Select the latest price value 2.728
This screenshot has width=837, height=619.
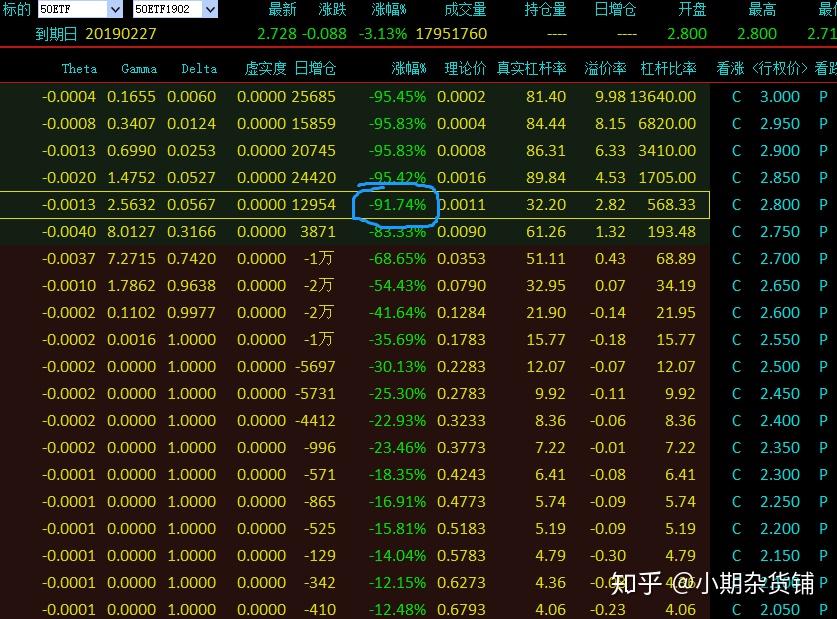[x=277, y=34]
